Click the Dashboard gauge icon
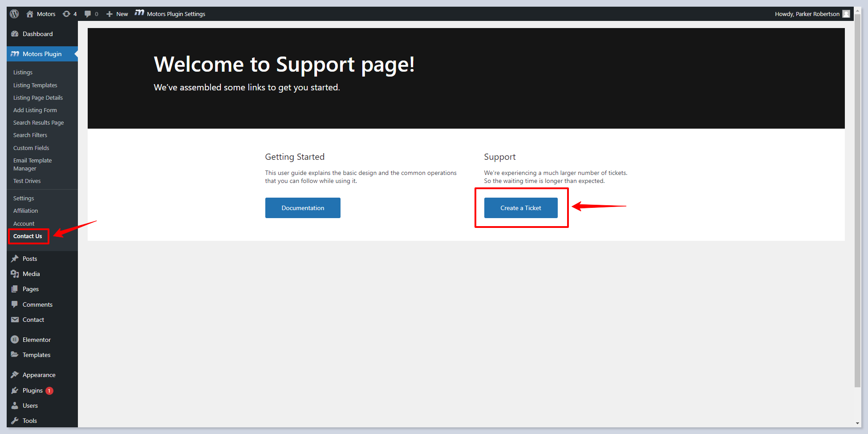This screenshot has width=868, height=434. (x=15, y=34)
